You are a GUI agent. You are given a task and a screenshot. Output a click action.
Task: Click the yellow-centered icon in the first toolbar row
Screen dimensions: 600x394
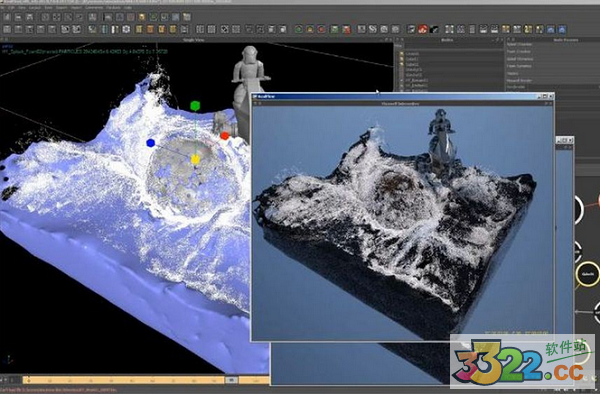coord(142,17)
